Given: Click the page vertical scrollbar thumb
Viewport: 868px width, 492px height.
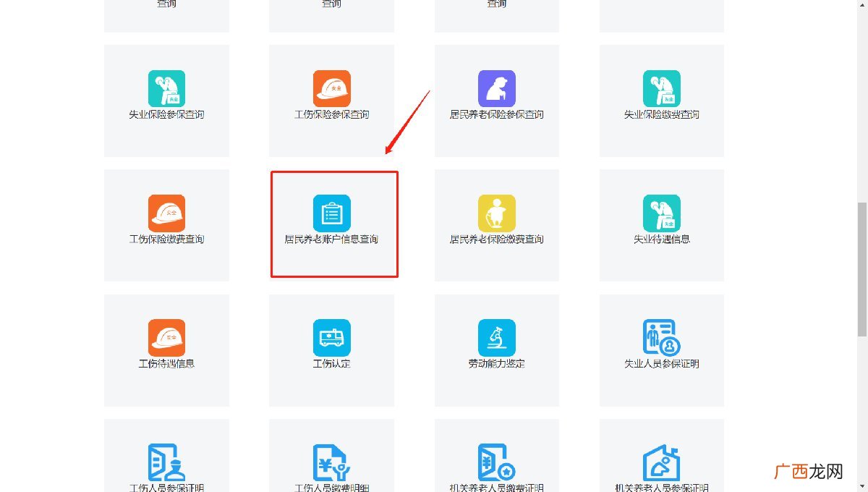Looking at the screenshot, I should click(x=861, y=268).
